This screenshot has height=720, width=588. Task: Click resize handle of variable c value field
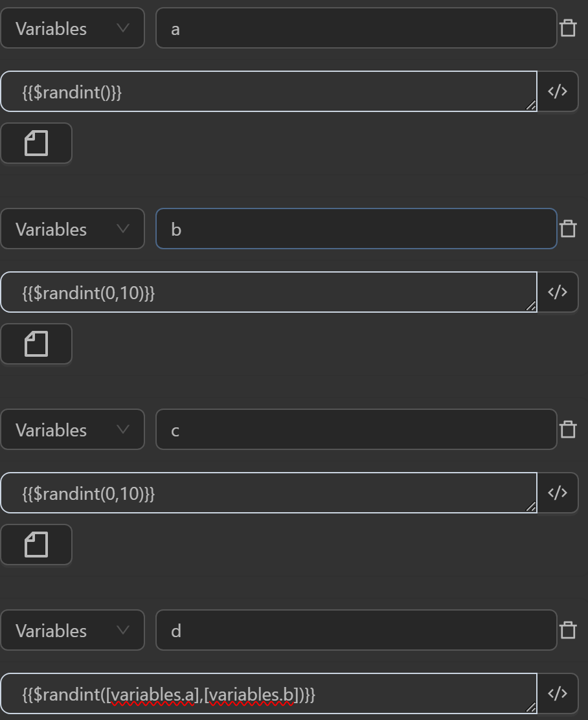[531, 507]
